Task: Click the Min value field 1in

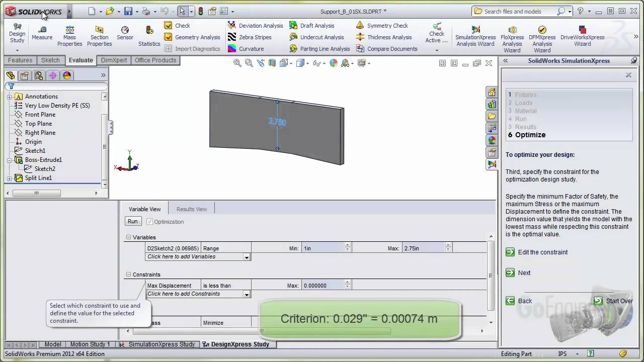Action: pyautogui.click(x=323, y=248)
